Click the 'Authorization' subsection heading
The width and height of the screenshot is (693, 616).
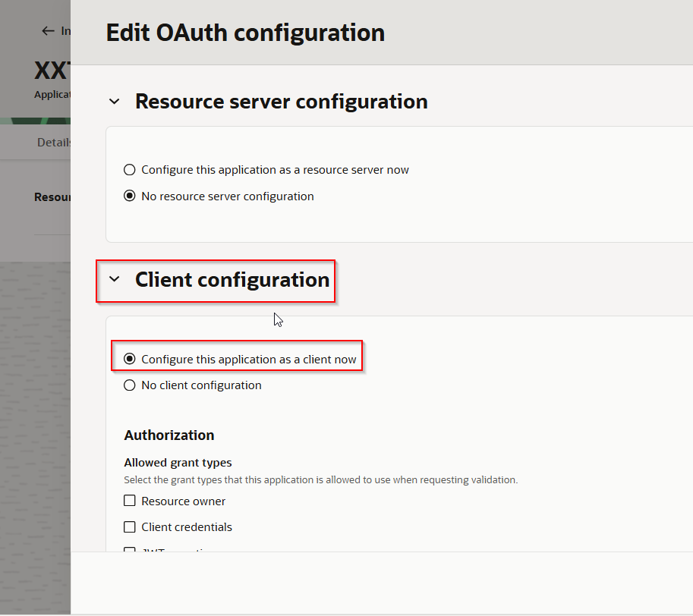click(x=169, y=435)
